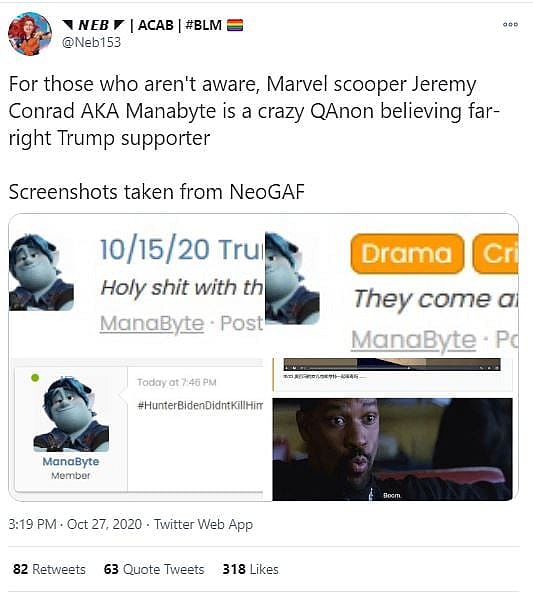Open the 3:19 PM · Oct 27, 2020 timestamp
The height and width of the screenshot is (594, 533).
(75, 525)
